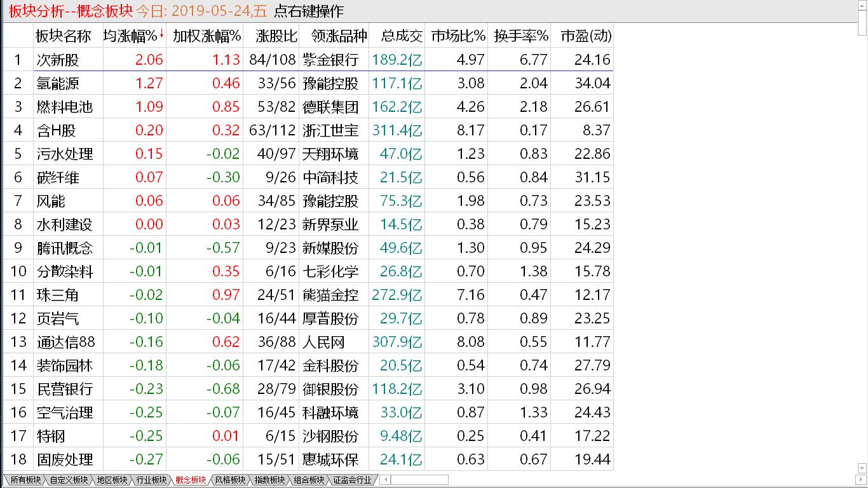The width and height of the screenshot is (868, 488).
Task: Select the 风能 sector row
Action: 308,201
